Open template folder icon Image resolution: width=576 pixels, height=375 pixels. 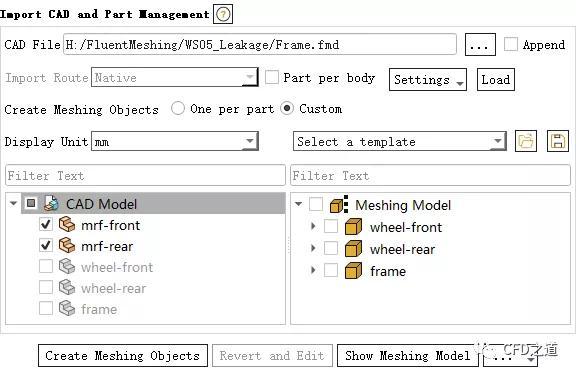pos(526,141)
